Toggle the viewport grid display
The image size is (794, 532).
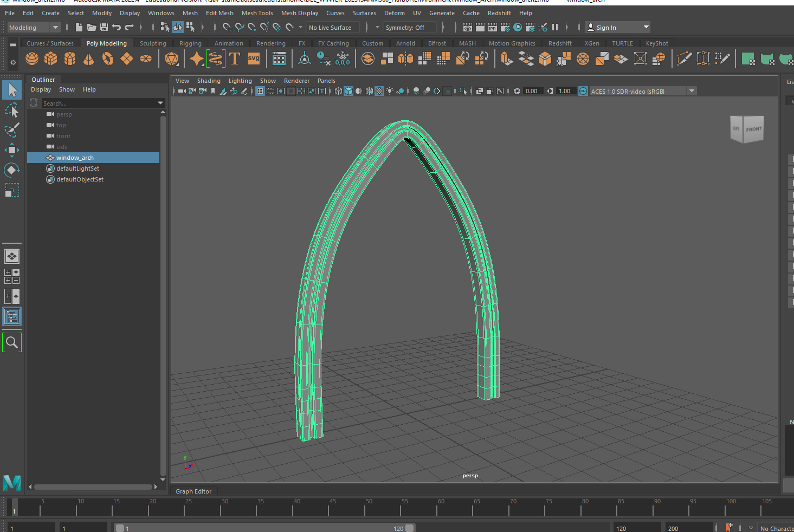pos(260,91)
